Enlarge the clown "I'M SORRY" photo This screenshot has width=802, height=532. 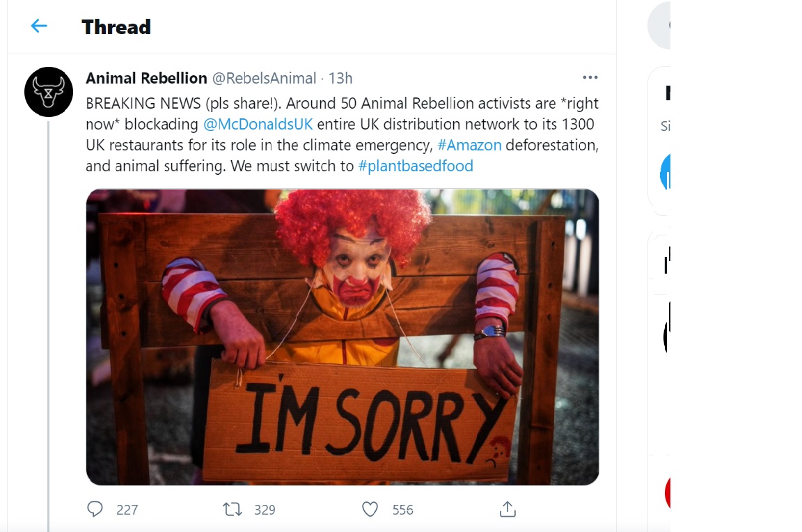[x=342, y=337]
